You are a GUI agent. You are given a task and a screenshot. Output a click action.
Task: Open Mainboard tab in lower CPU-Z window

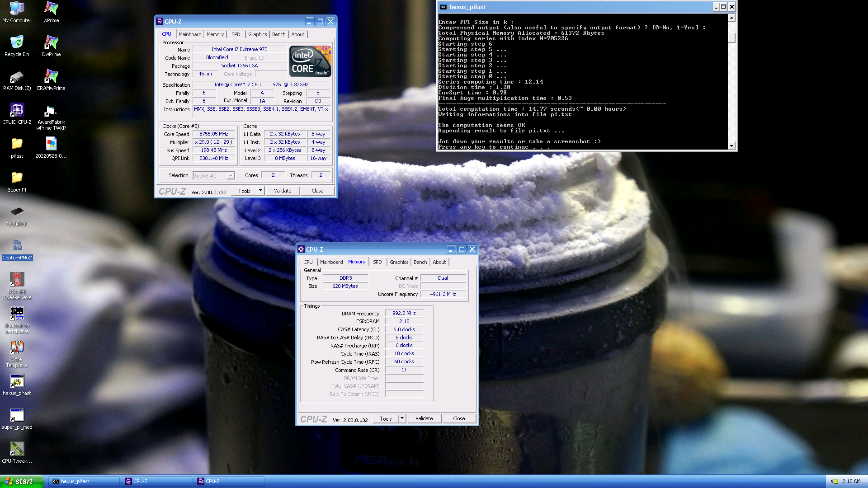[331, 262]
